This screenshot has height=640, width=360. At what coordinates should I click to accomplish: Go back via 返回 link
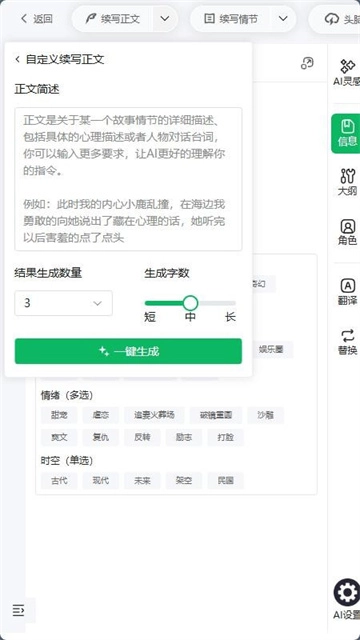pyautogui.click(x=37, y=19)
